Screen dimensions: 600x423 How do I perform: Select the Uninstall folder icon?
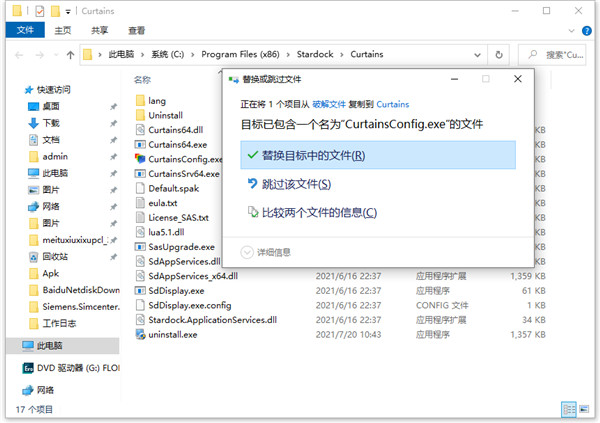click(140, 115)
